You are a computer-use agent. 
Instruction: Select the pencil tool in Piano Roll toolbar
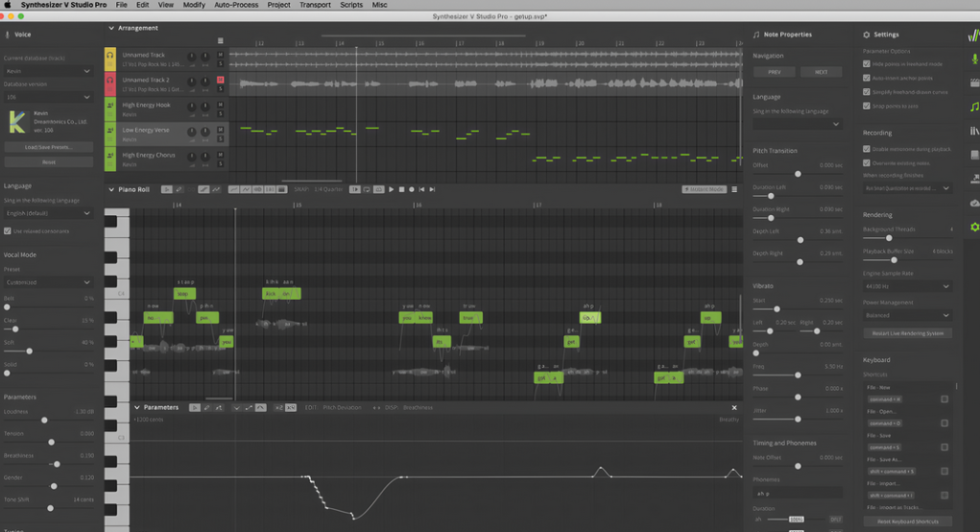pos(179,189)
